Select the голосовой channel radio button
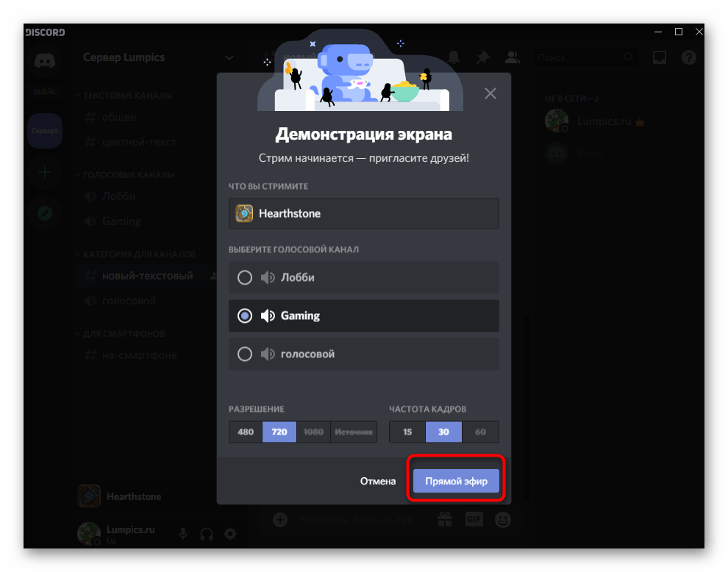Screen dimensions: 728x572 (x=245, y=354)
